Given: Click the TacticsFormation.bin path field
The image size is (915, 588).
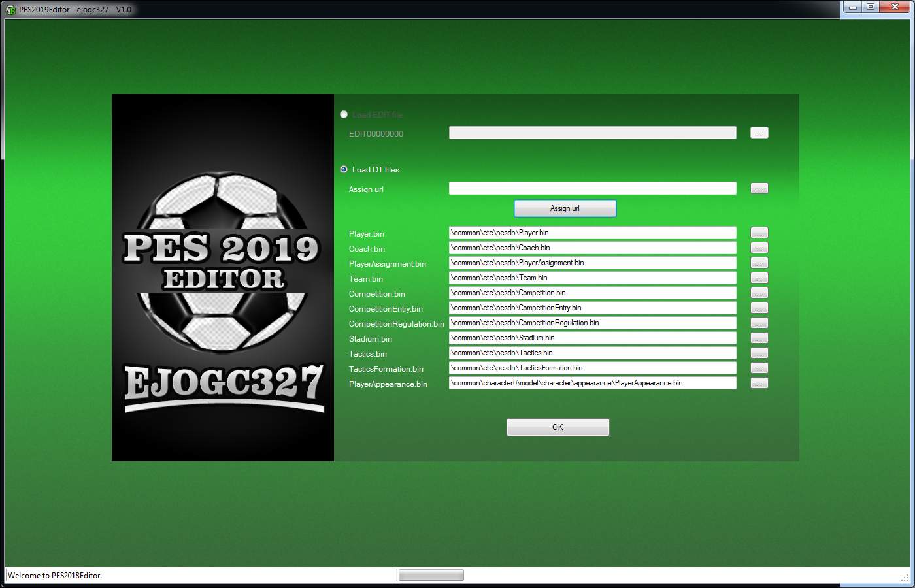Looking at the screenshot, I should coord(592,368).
